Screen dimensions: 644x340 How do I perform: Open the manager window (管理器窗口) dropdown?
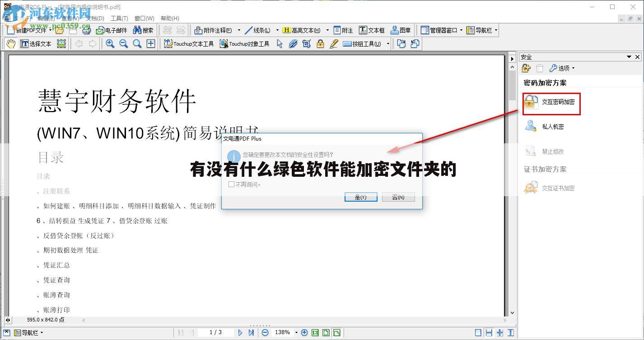pos(461,30)
